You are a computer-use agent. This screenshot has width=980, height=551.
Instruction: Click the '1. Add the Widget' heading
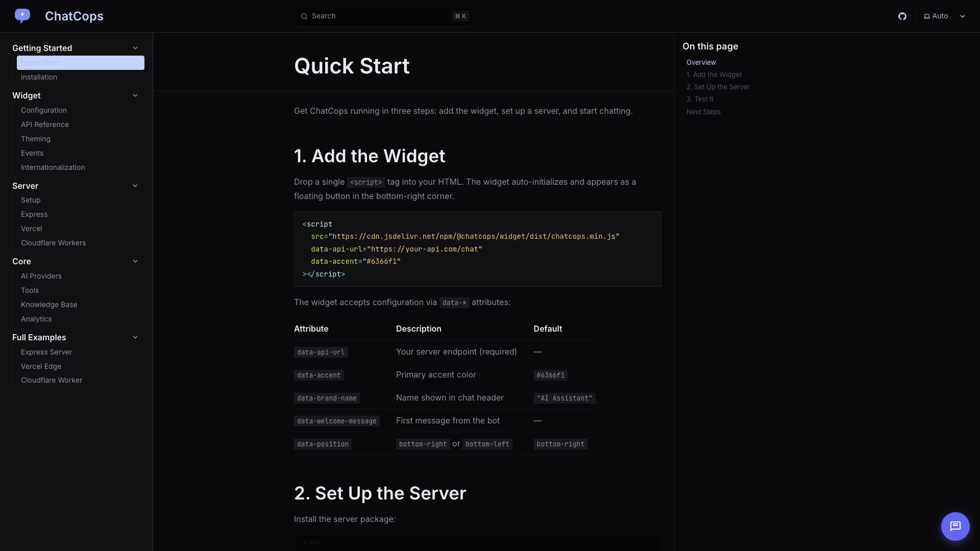pos(370,156)
